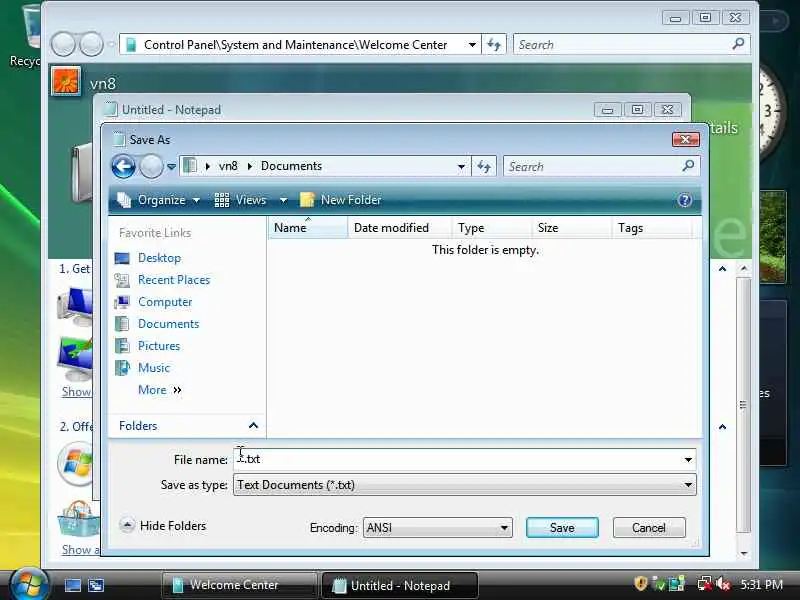Click the Save button
Screen dimensions: 800x600
point(562,528)
